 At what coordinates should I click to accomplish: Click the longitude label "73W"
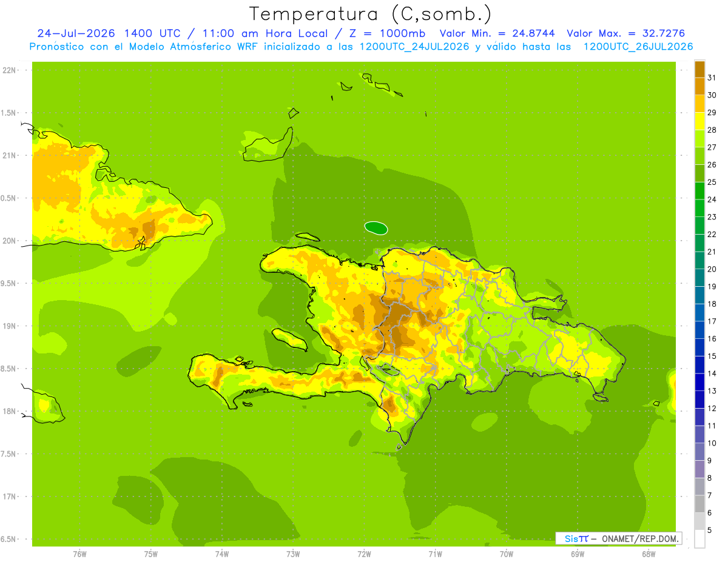pyautogui.click(x=293, y=554)
